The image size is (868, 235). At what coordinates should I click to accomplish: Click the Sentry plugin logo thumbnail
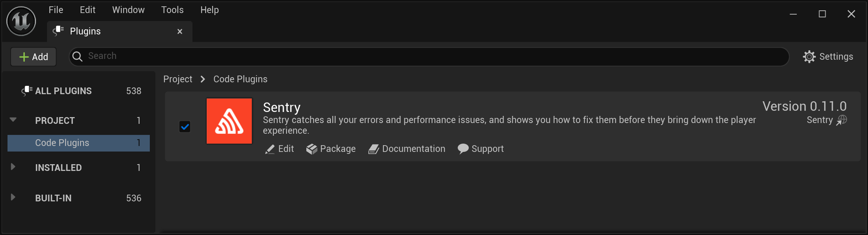point(229,121)
